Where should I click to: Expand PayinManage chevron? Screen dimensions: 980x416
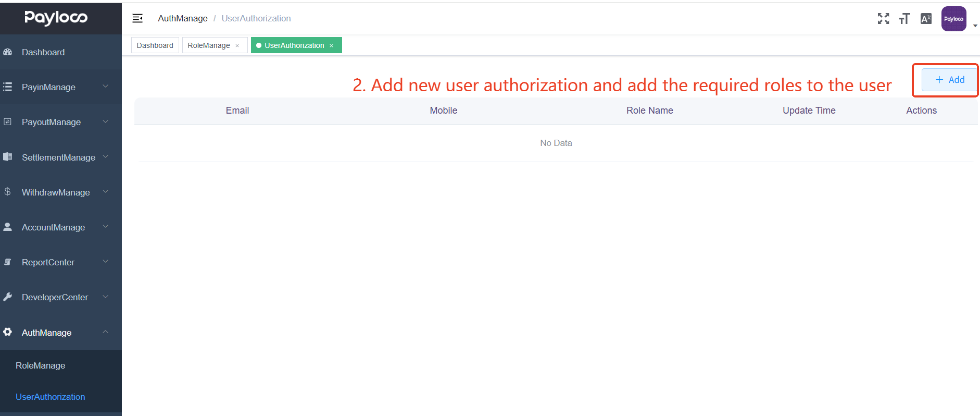[x=106, y=87]
